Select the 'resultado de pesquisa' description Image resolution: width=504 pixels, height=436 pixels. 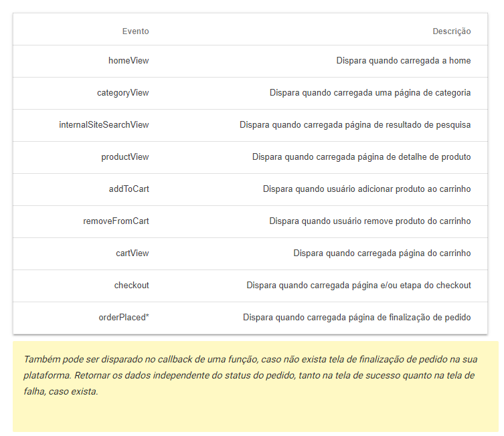pos(355,125)
